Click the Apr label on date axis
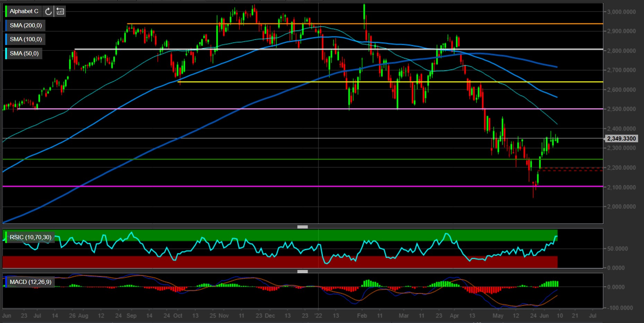644x323 pixels. tap(454, 316)
